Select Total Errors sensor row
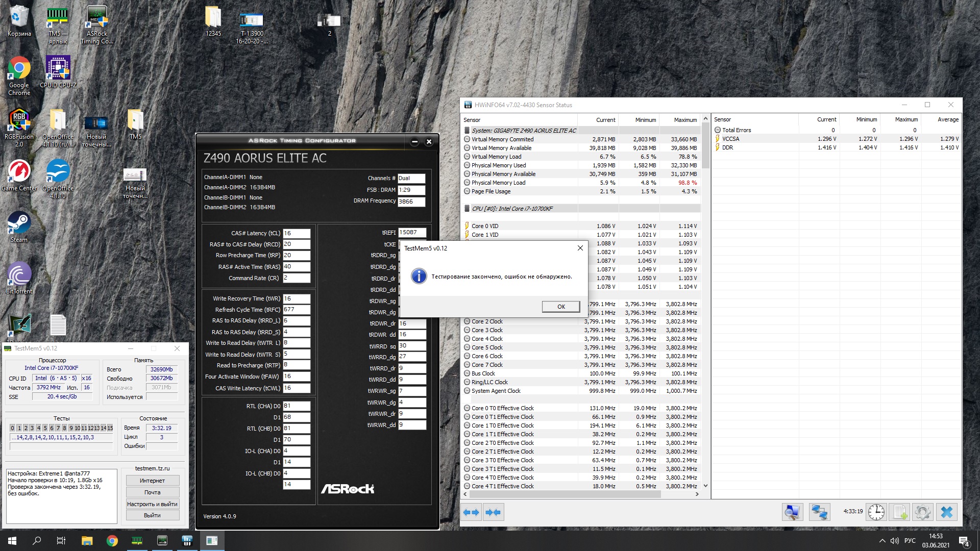 tap(737, 130)
